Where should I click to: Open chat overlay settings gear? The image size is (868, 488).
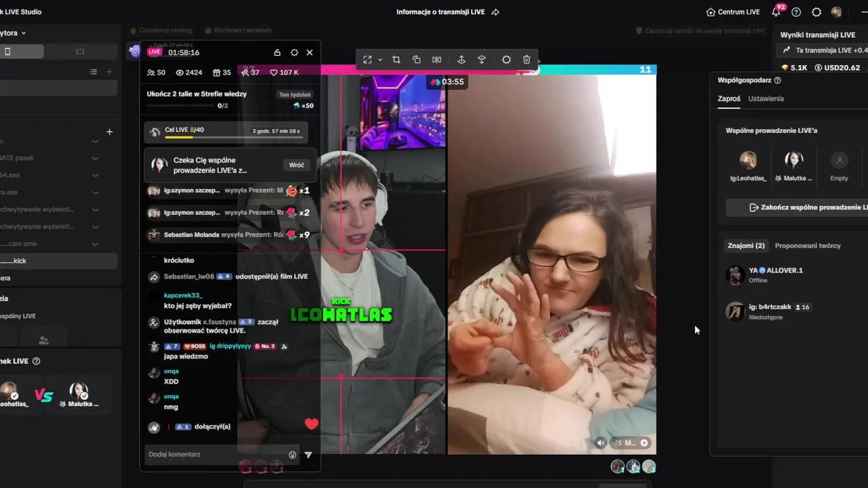point(294,52)
